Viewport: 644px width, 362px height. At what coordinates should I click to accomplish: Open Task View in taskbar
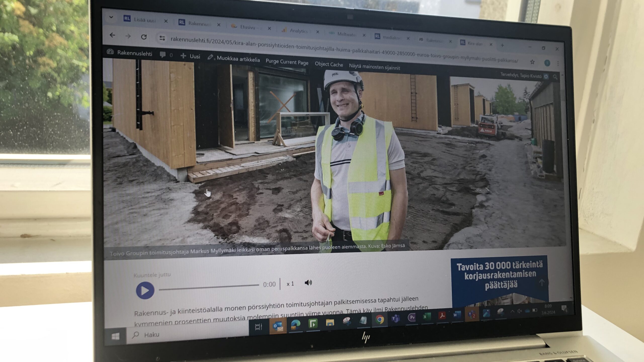click(x=258, y=327)
